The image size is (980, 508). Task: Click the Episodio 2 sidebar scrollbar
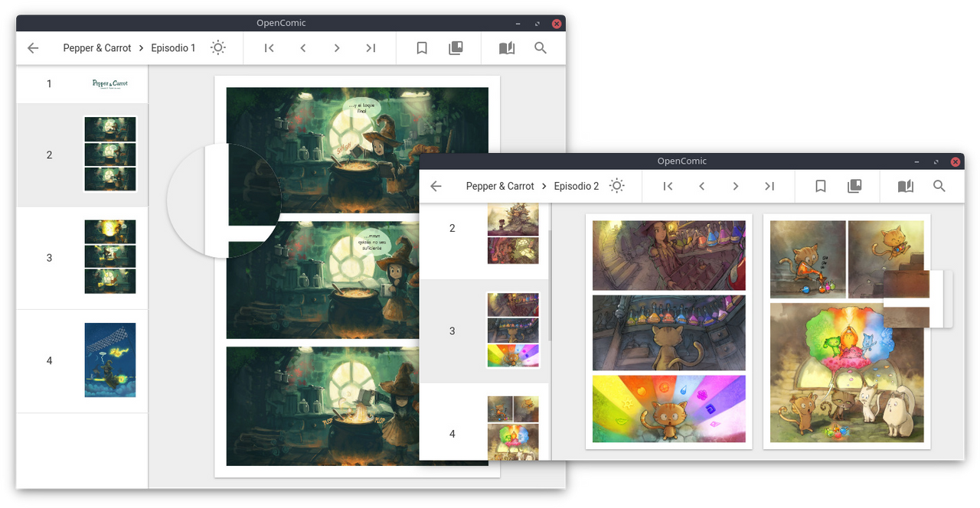pos(550,285)
